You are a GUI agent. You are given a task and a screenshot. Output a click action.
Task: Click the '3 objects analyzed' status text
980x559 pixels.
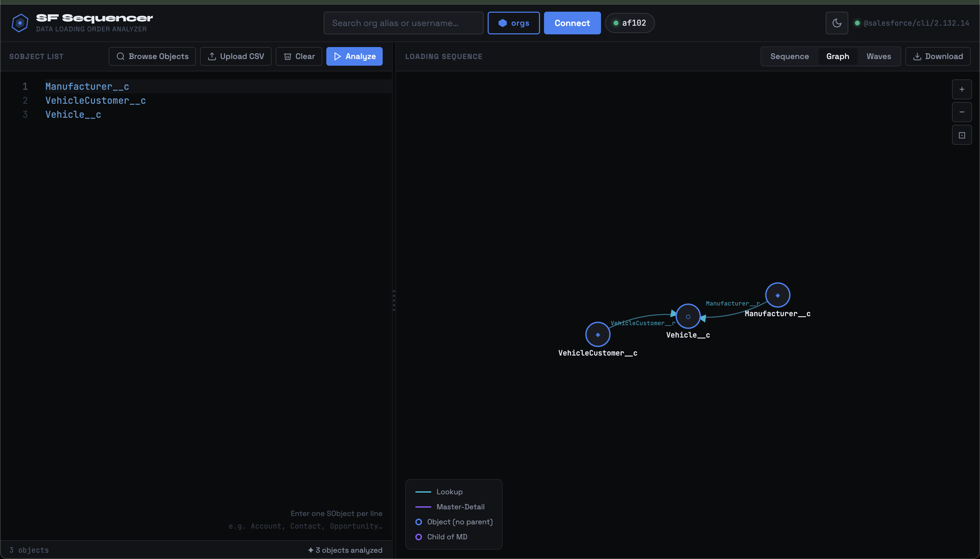[x=349, y=550]
